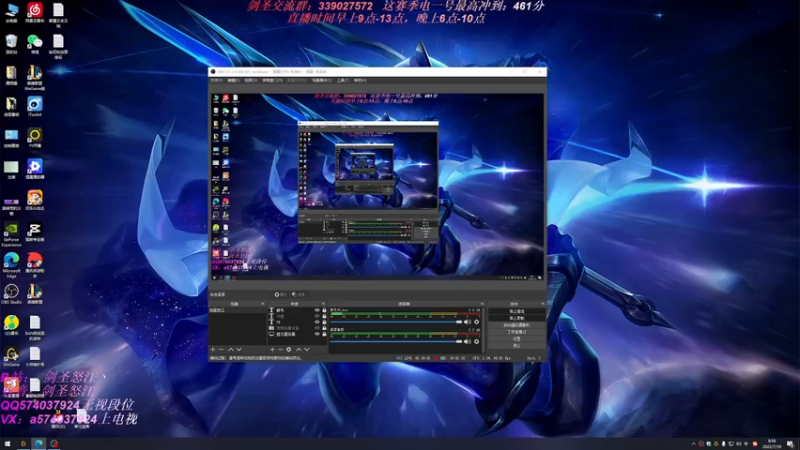
Task: Open source Filters button above sources
Action: click(299, 294)
